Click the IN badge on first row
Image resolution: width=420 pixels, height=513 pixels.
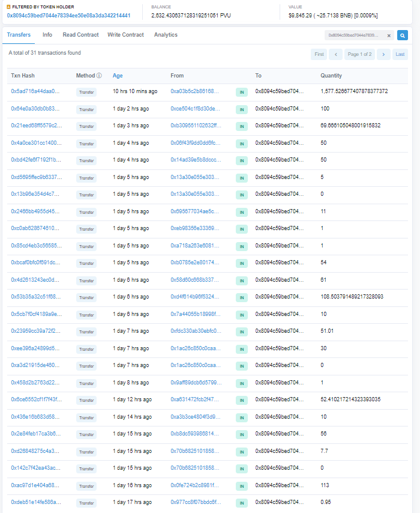tap(241, 92)
